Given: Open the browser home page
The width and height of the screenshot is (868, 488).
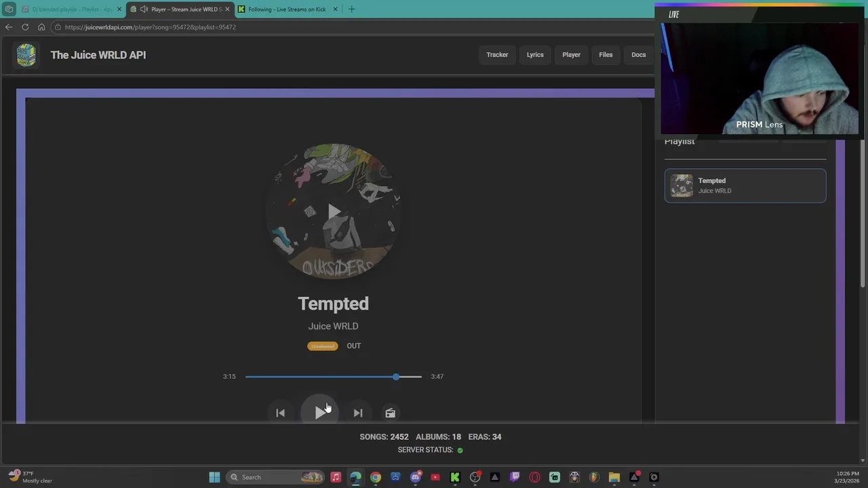Looking at the screenshot, I should [x=41, y=27].
